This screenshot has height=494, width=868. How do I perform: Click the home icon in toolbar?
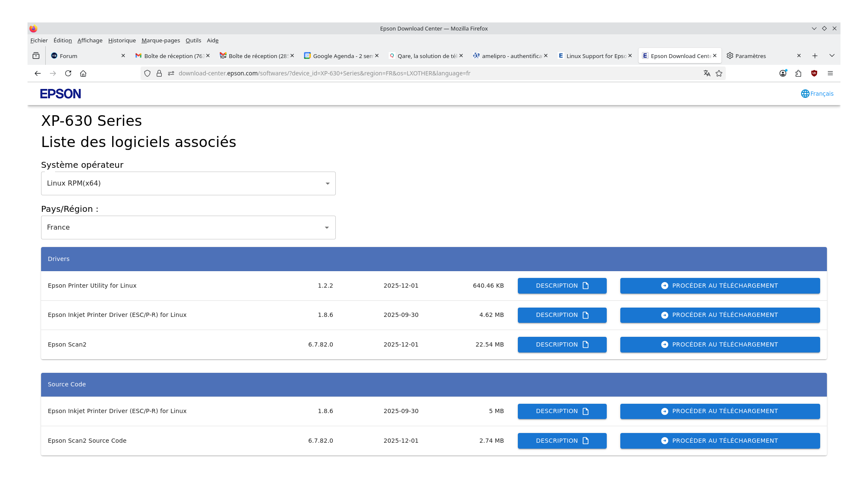coord(83,73)
